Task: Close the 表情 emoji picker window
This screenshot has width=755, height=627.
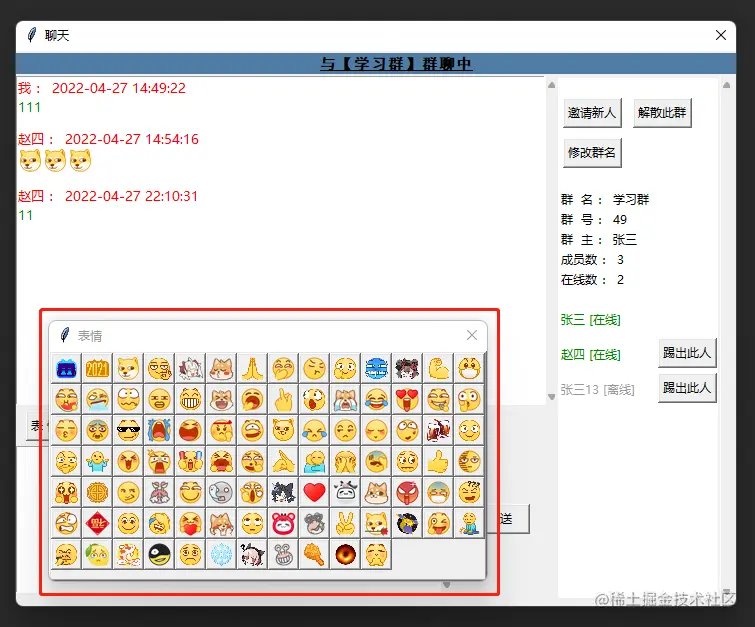Action: point(472,335)
